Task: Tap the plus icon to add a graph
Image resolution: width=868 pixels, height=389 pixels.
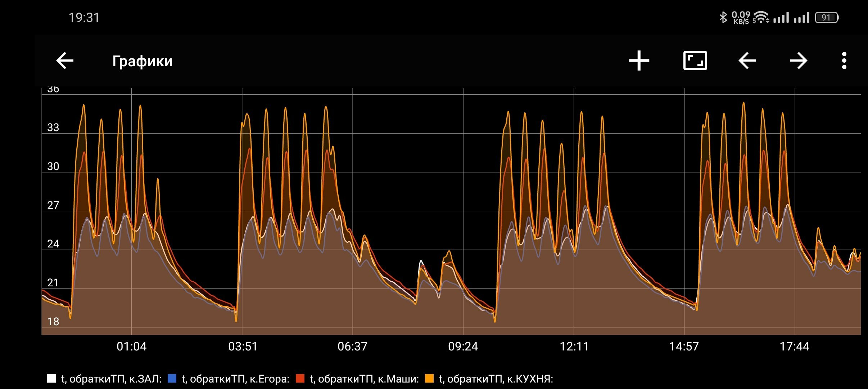Action: 639,61
